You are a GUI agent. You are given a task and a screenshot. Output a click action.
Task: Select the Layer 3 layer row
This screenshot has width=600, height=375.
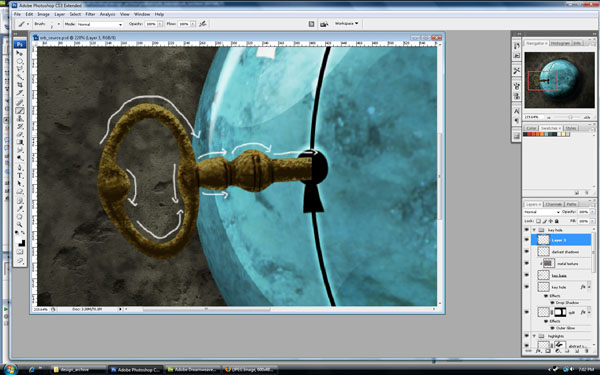[561, 240]
